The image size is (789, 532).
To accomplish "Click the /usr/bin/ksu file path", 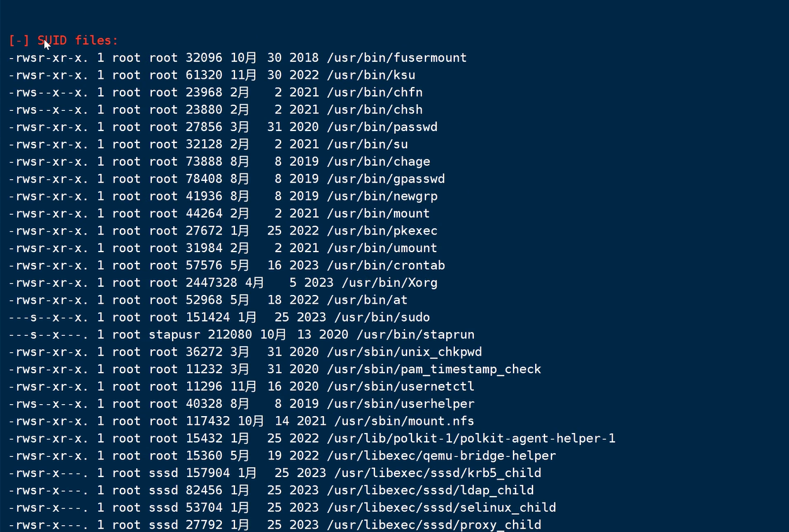I will 371,75.
